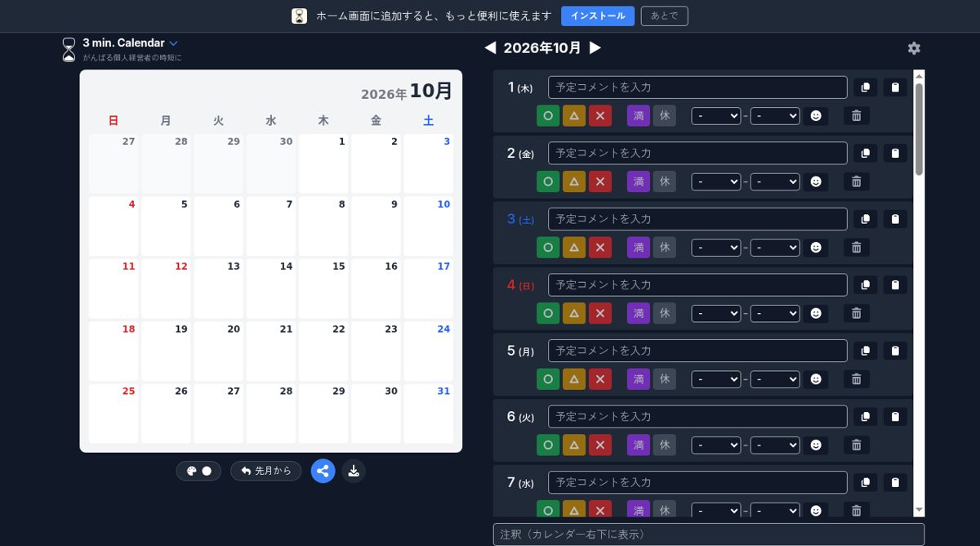This screenshot has width=980, height=546.
Task: Click the day list scrollbar thumb
Action: pyautogui.click(x=919, y=129)
